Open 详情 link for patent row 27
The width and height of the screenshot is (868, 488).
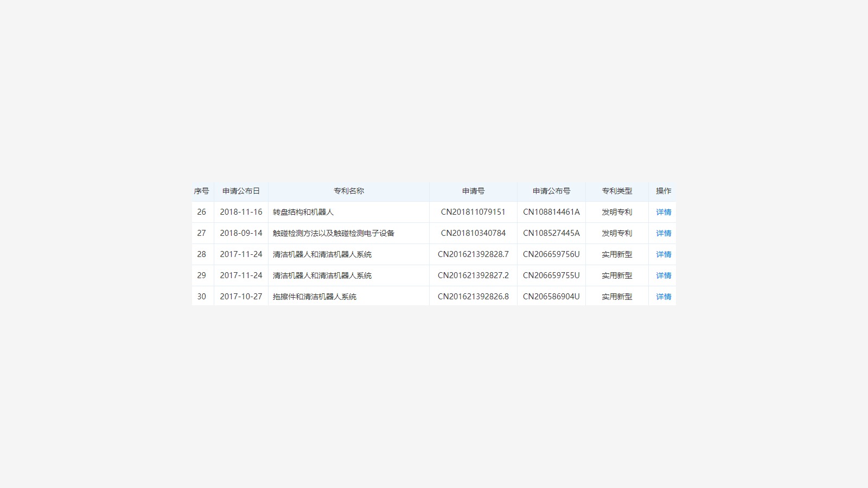663,233
